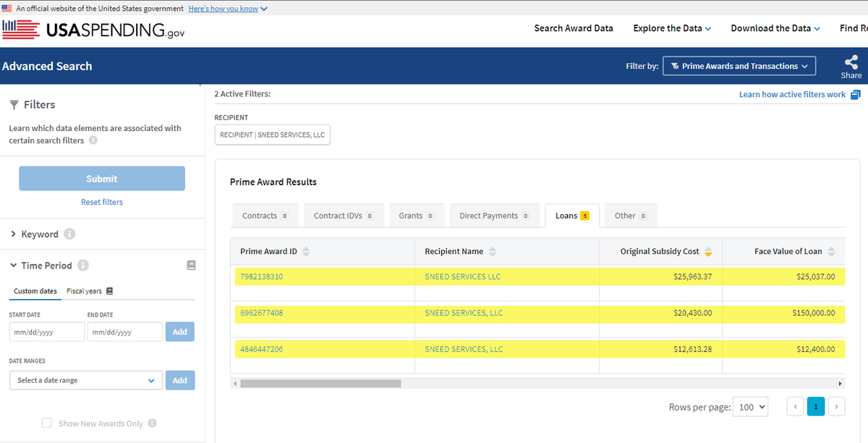The image size is (868, 443).
Task: Click table scrollbar left arrow
Action: tap(234, 383)
